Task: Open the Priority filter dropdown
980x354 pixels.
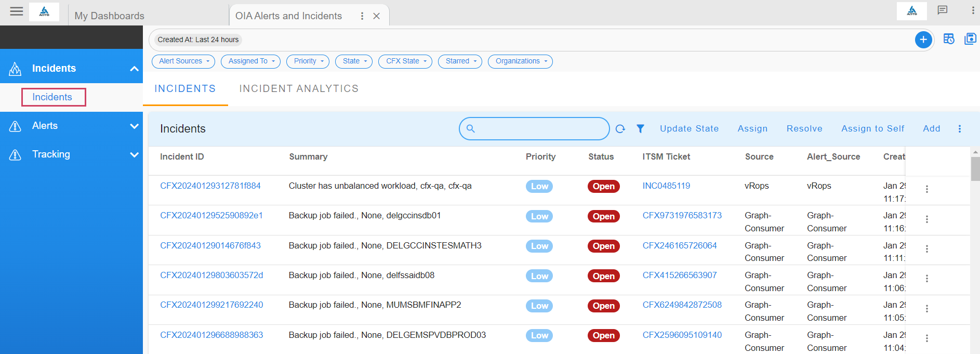Action: [308, 61]
